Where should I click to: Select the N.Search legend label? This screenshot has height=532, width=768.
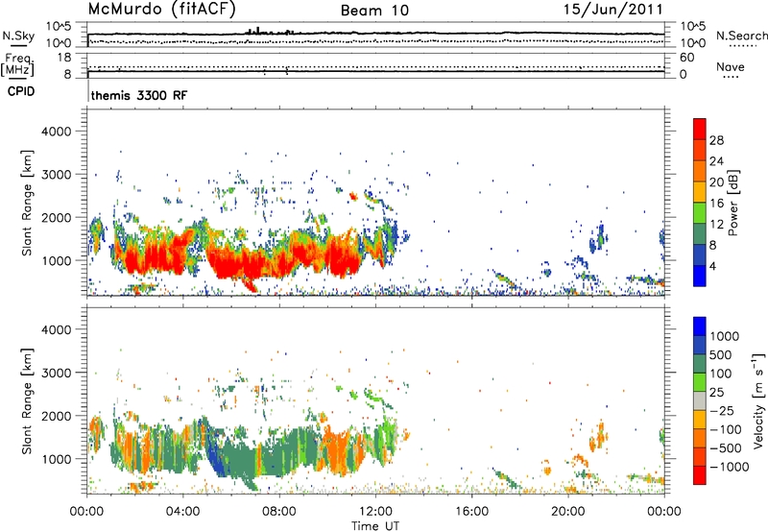(x=741, y=36)
